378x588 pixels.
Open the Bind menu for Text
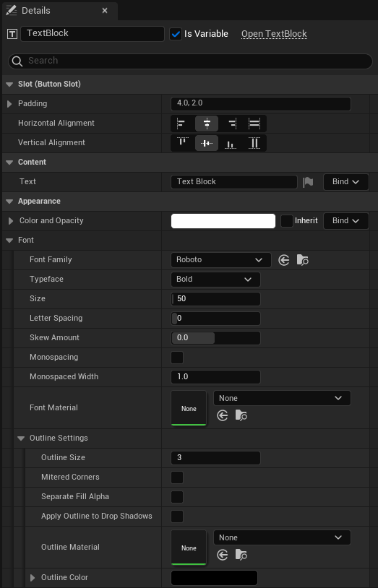345,182
